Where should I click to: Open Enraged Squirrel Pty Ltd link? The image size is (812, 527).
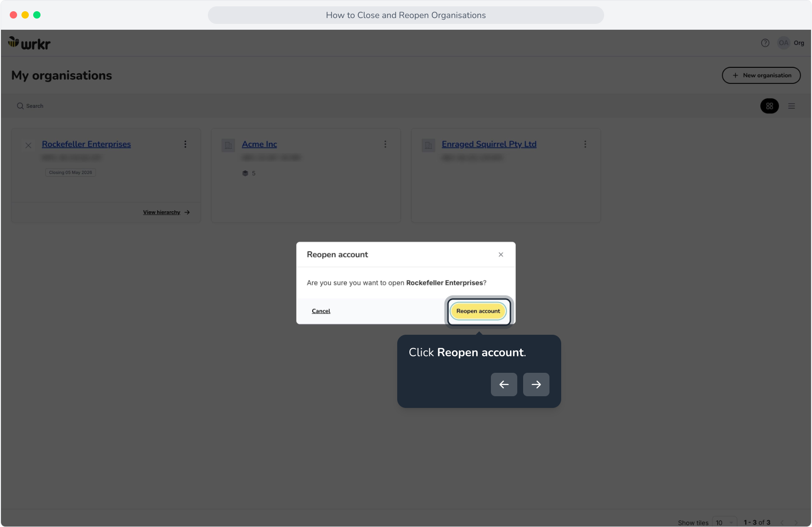489,144
